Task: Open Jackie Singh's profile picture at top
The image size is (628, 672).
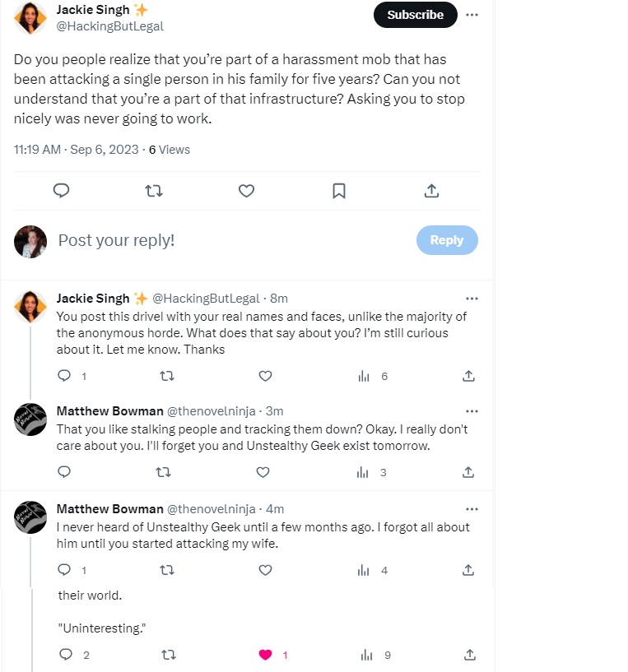Action: point(30,18)
